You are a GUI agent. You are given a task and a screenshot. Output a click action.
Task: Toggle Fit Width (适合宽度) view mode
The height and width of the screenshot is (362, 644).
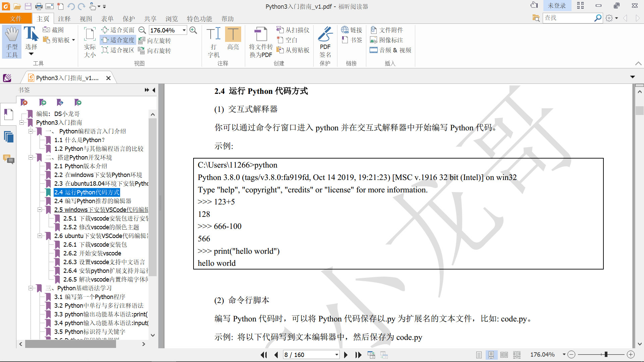coord(118,40)
